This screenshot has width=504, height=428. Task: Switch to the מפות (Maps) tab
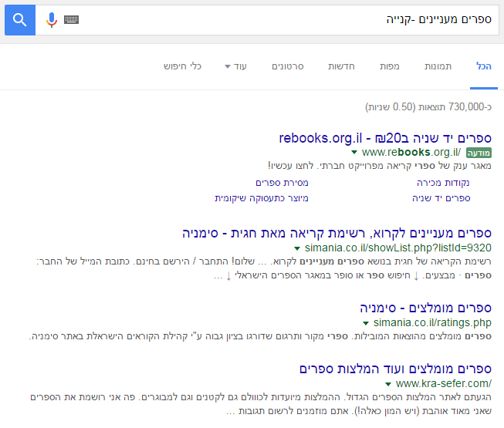390,66
